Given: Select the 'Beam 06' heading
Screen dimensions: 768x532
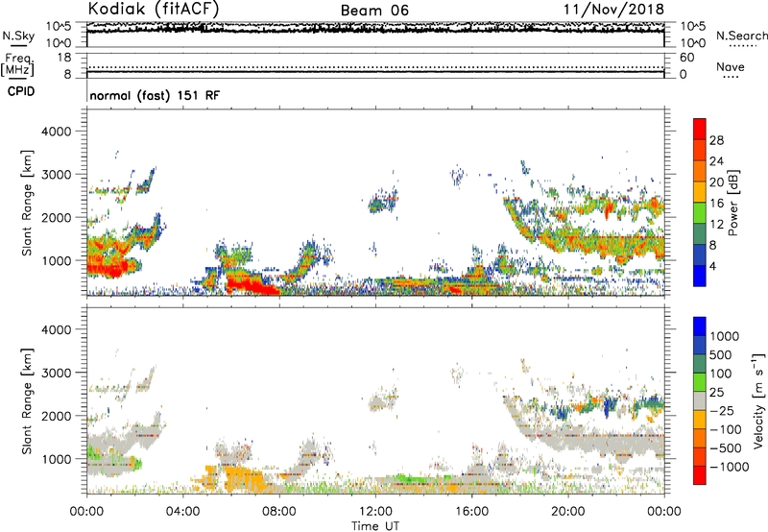Looking at the screenshot, I should (374, 11).
